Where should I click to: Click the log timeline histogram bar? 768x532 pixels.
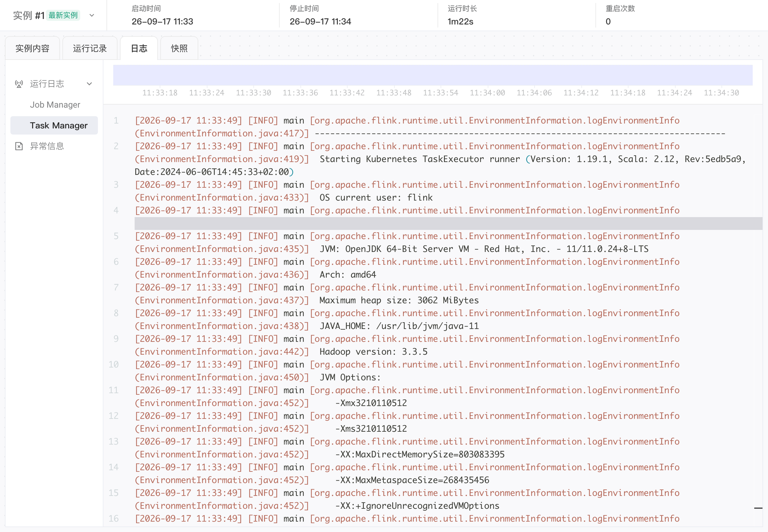tap(433, 75)
